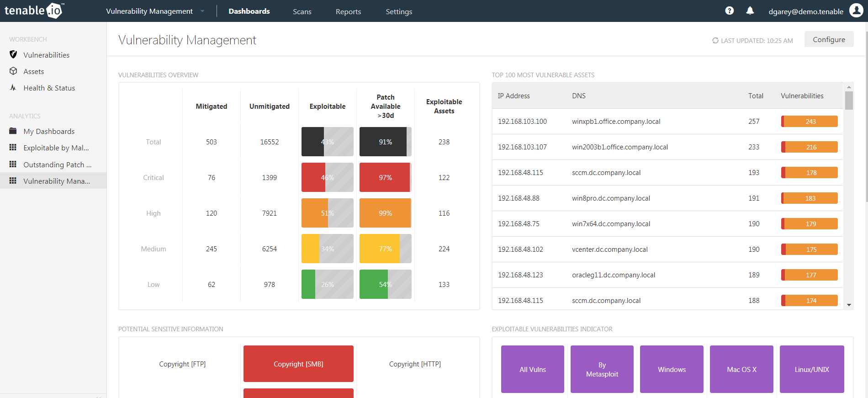Select the 192.168.48.88 IP address
868x398 pixels.
coord(519,198)
